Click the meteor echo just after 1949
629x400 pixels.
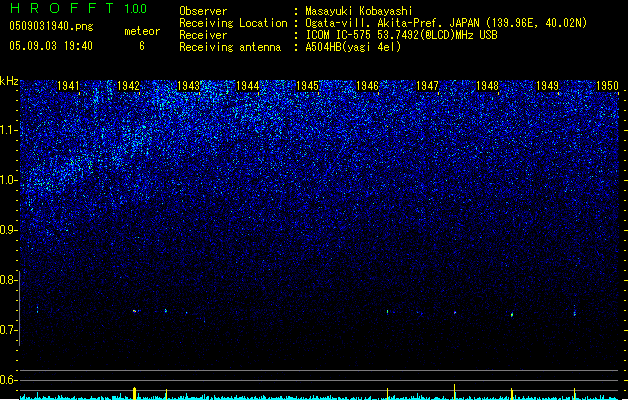click(574, 312)
